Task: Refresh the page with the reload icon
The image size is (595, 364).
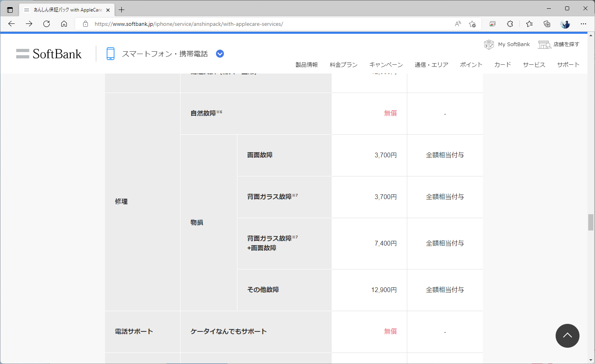Action: (x=46, y=24)
